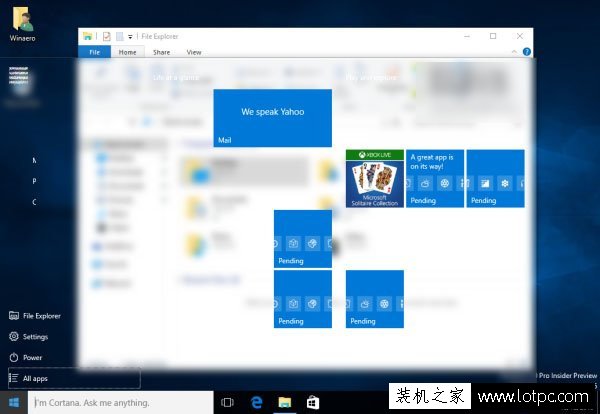Focus the Cortana search box
Screen dimensions: 600x414
121,403
